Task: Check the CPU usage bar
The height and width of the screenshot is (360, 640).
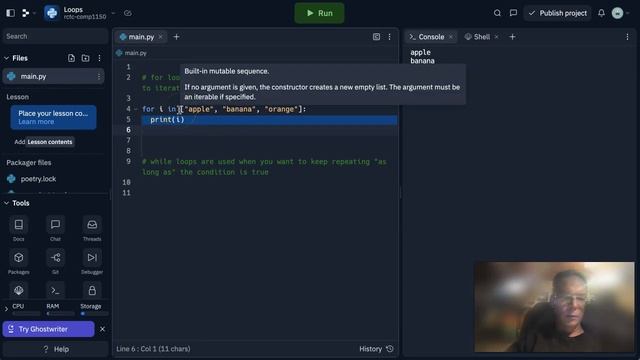Action: coord(26,313)
